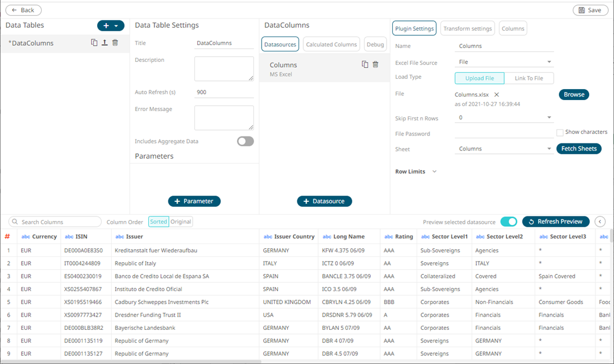Open the Excel File Source dropdown
The width and height of the screenshot is (614, 364).
point(503,62)
